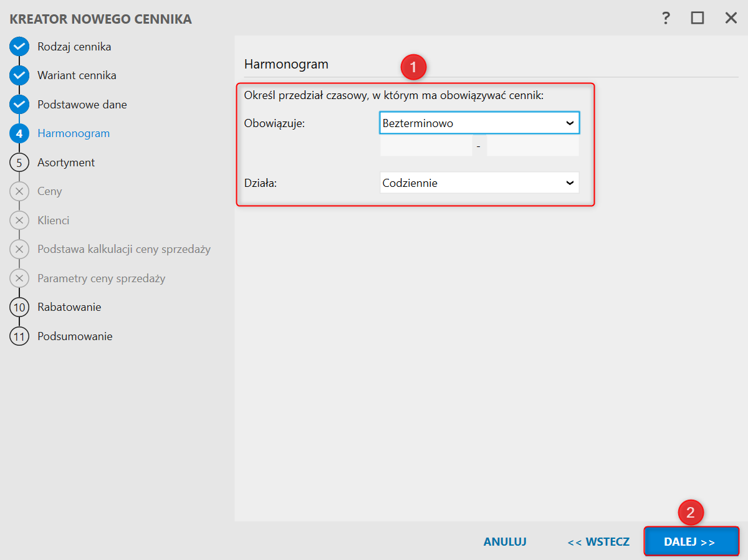Click the Klienci step label
This screenshot has width=748, height=560.
pos(53,221)
